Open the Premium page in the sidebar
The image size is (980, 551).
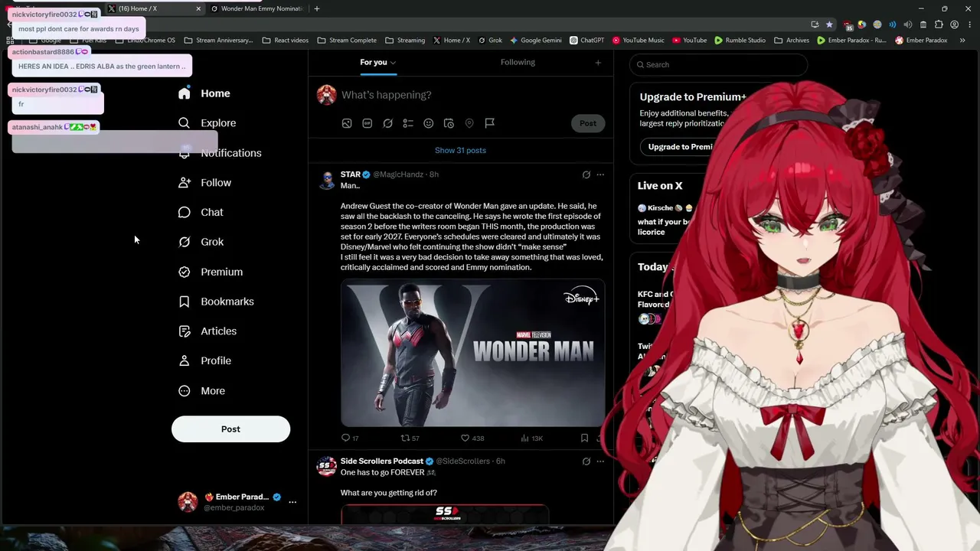[x=211, y=272]
